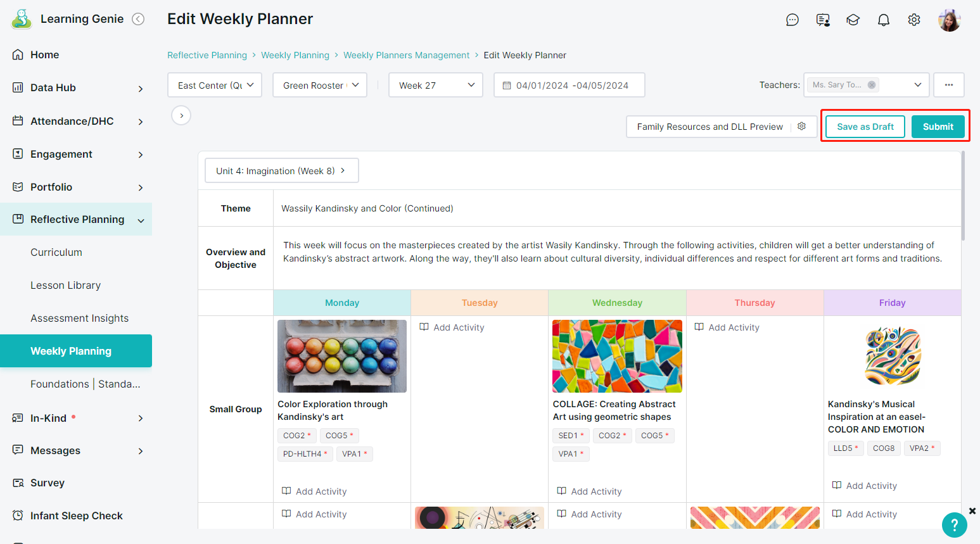The image size is (980, 544).
Task: Open the chat messages icon in header
Action: point(792,20)
